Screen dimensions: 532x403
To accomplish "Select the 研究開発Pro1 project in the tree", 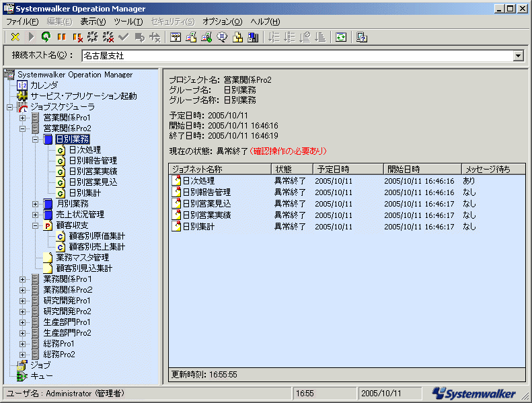I will click(67, 301).
